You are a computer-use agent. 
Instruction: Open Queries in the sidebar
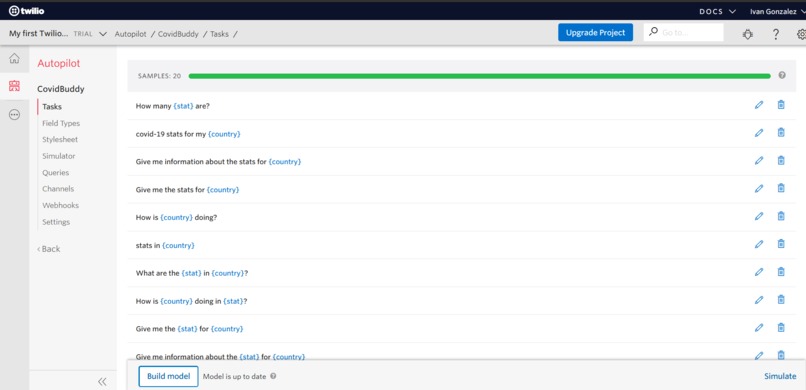pos(56,173)
